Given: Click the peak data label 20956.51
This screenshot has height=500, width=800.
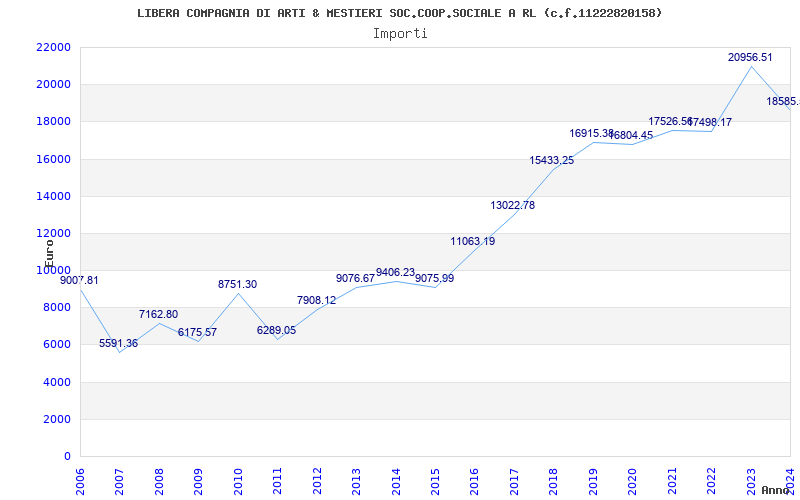Looking at the screenshot, I should click(750, 58).
